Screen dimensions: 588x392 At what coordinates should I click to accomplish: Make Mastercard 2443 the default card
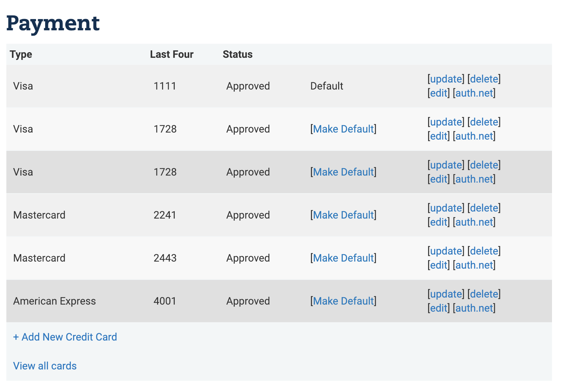coord(343,258)
